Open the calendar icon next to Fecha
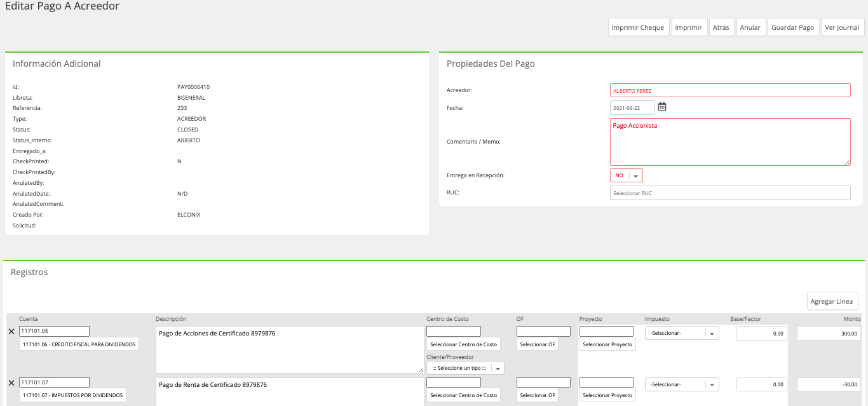 661,107
